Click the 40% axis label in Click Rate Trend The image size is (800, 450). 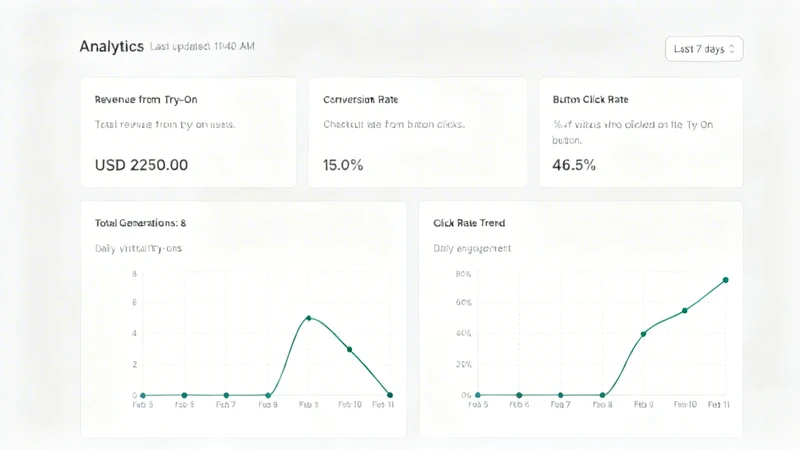463,333
